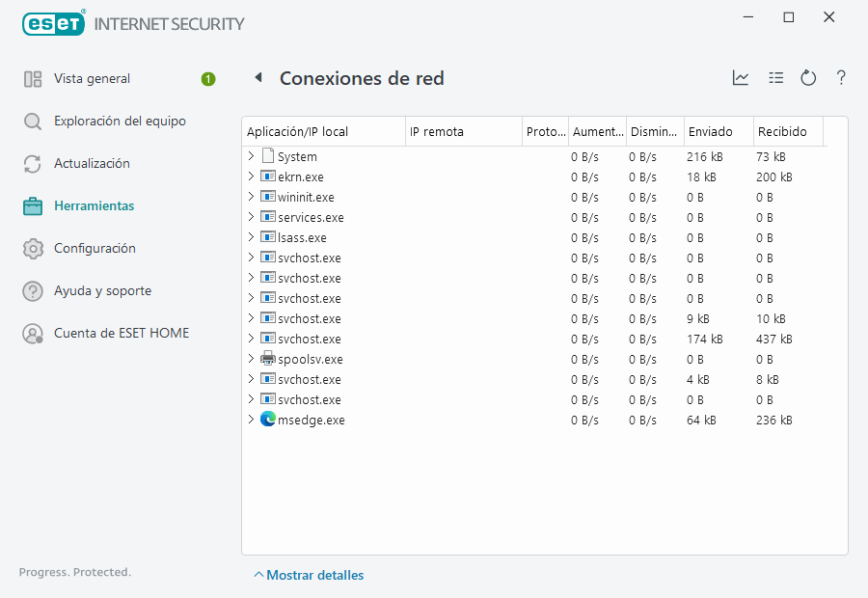Open the network activity graph icon
868x598 pixels.
pyautogui.click(x=741, y=78)
